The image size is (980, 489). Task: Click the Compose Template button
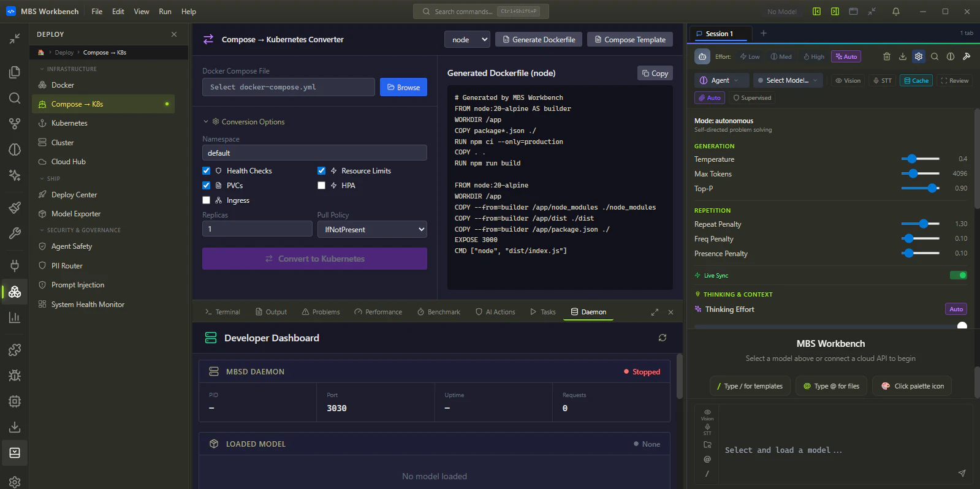629,39
